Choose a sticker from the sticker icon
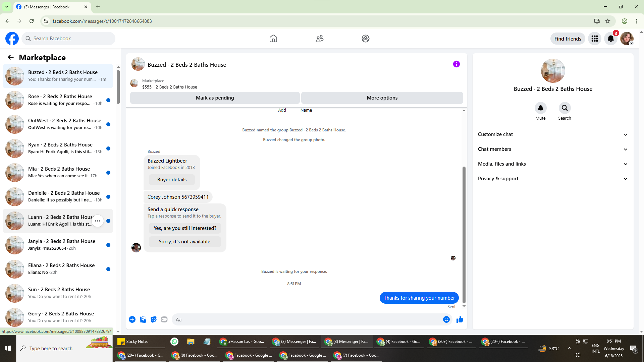Viewport: 644px width, 362px height. click(x=154, y=319)
